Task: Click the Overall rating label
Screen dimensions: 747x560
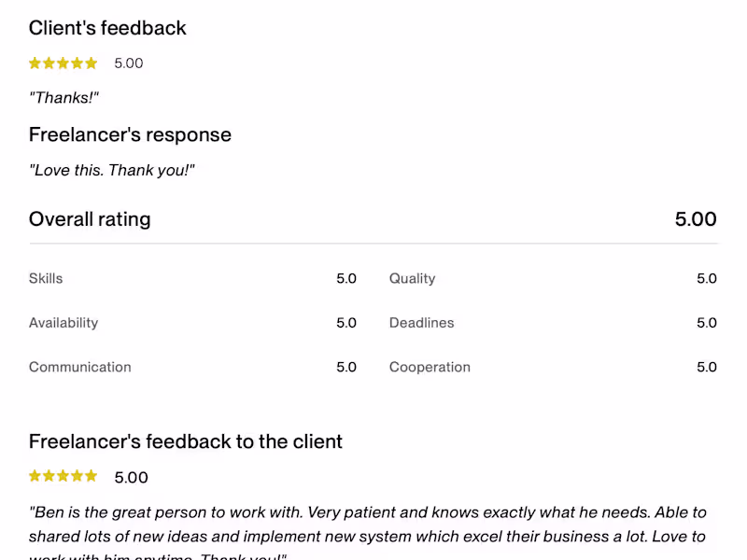Action: 90,219
